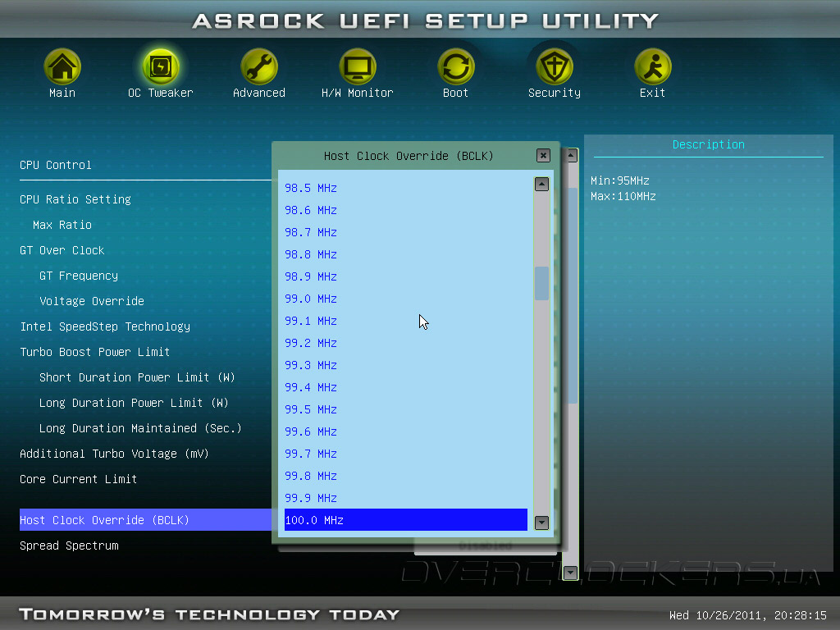Image resolution: width=840 pixels, height=630 pixels.
Task: Open the H/W Monitor screen icon
Action: click(x=358, y=67)
